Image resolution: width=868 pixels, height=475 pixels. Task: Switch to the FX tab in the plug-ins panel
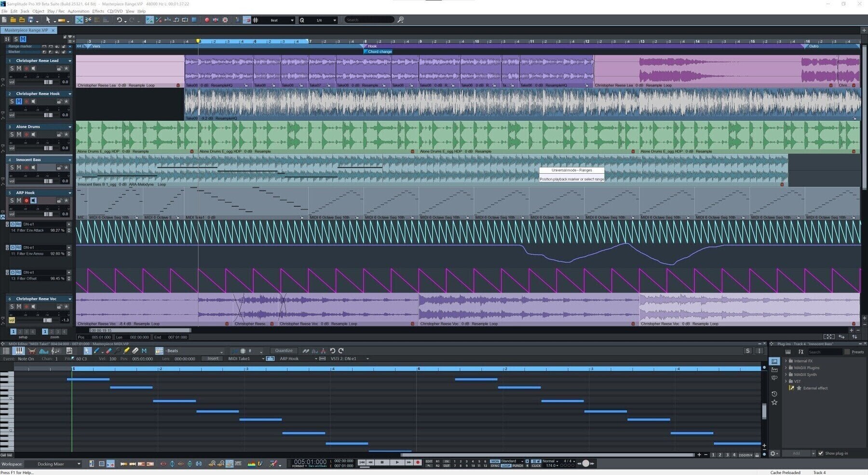[x=800, y=352]
